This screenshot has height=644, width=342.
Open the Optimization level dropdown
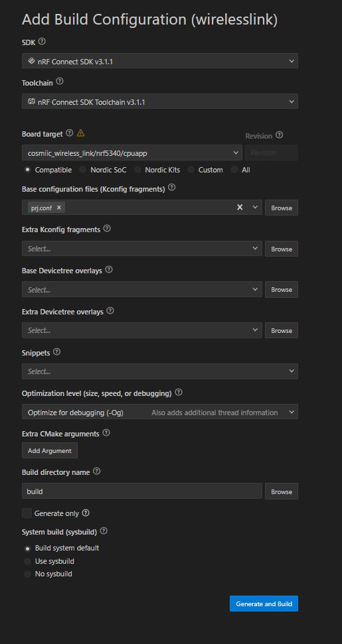160,412
